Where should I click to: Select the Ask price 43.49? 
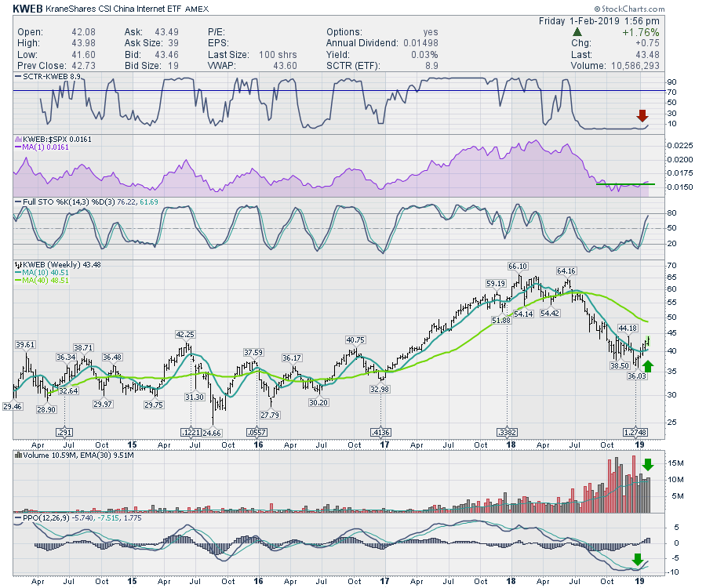click(x=166, y=32)
